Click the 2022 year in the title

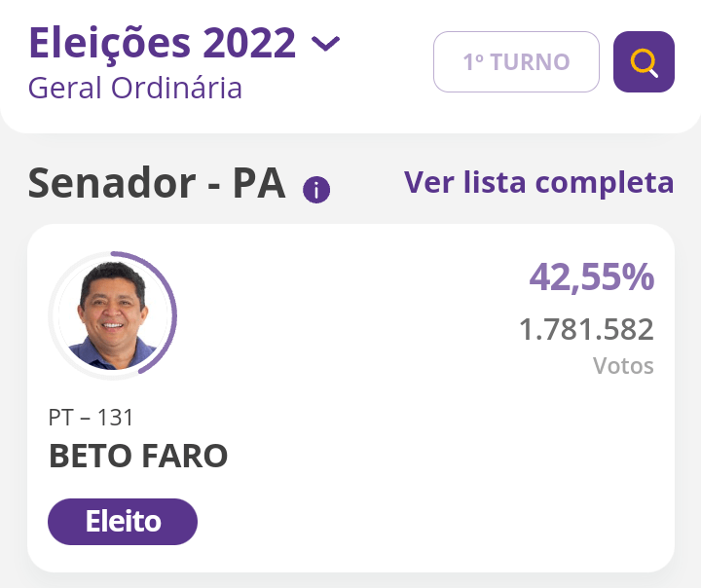click(249, 43)
